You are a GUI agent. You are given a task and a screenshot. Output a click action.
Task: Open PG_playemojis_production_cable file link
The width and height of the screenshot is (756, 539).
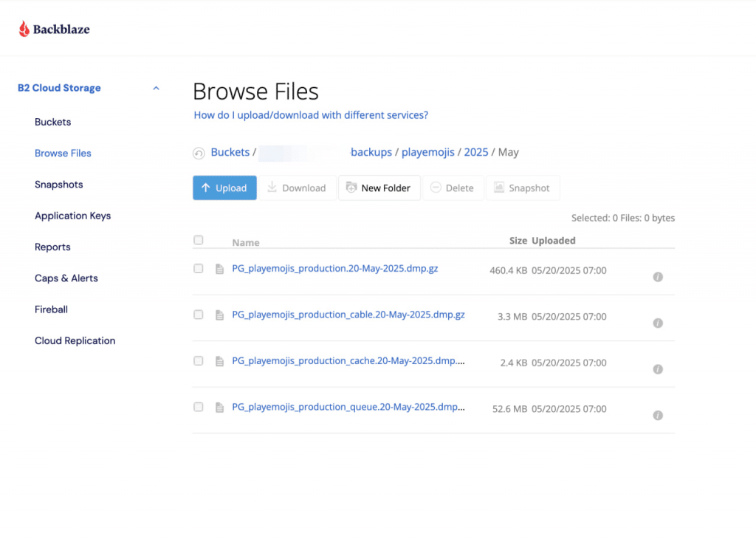(348, 315)
